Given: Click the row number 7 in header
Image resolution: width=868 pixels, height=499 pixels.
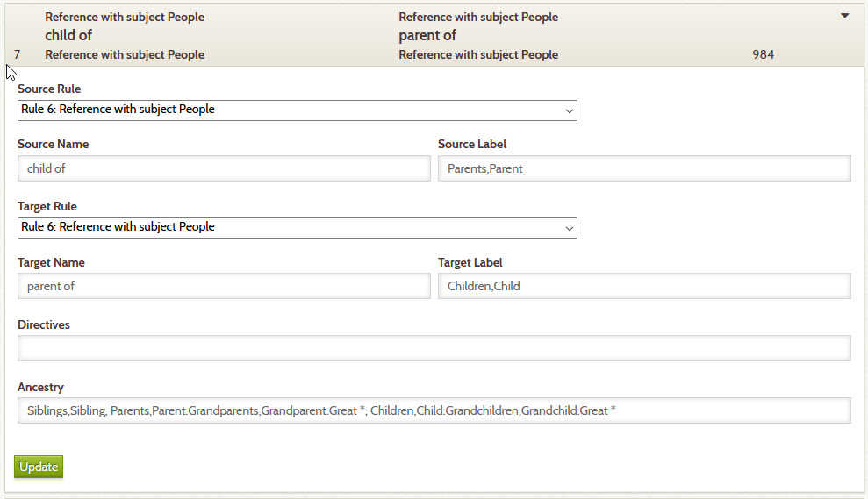Looking at the screenshot, I should (18, 54).
